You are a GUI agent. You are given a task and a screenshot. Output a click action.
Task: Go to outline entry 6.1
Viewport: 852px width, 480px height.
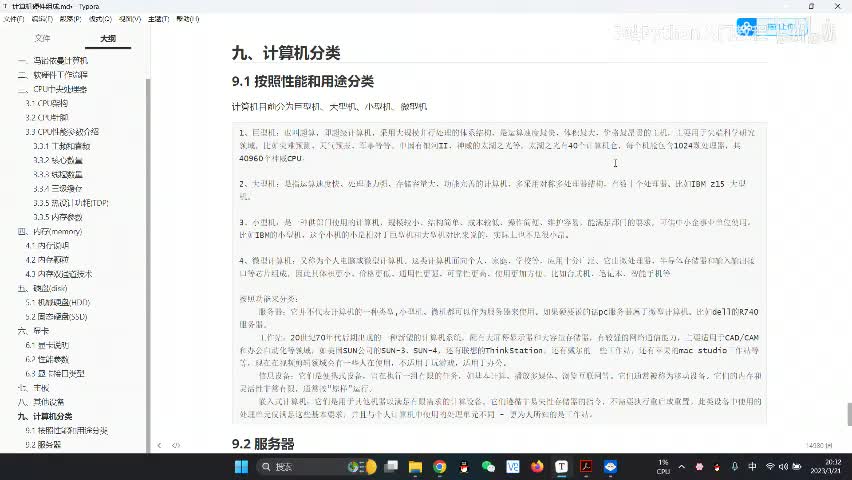47,345
